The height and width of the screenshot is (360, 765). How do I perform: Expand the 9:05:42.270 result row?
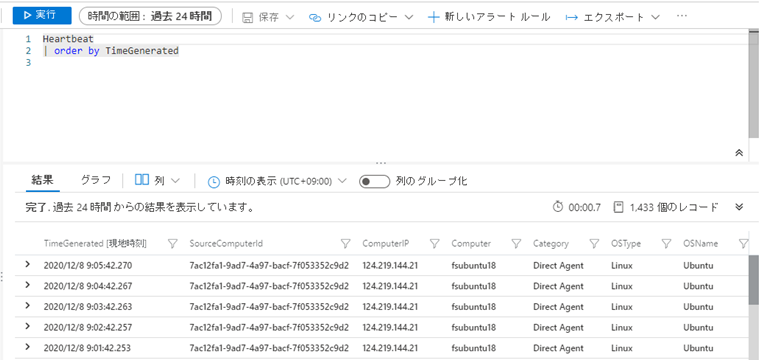click(27, 264)
